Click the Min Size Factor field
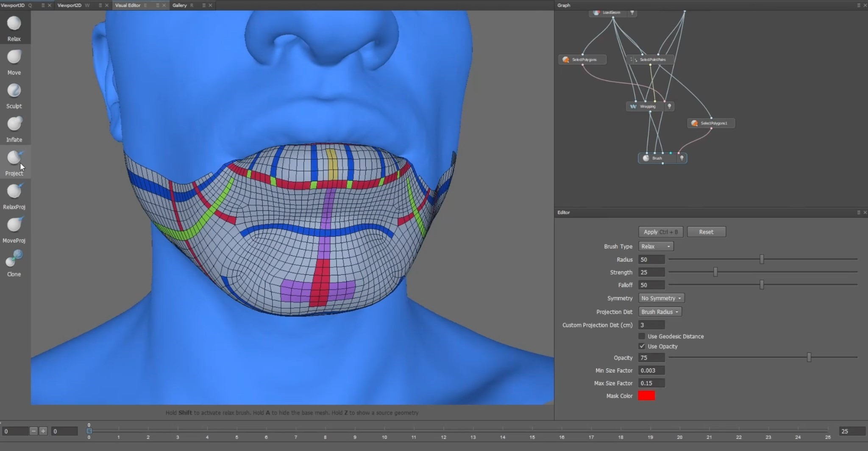 pyautogui.click(x=651, y=371)
